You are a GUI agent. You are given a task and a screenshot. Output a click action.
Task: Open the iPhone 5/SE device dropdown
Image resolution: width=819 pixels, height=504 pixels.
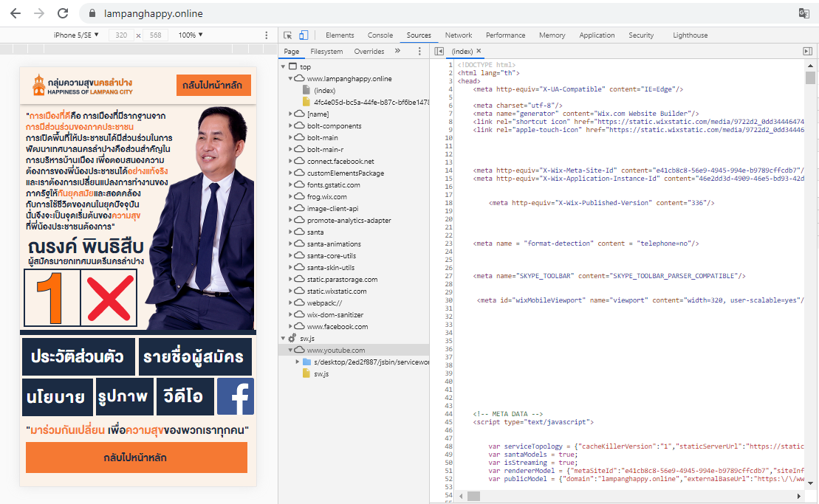pos(76,35)
